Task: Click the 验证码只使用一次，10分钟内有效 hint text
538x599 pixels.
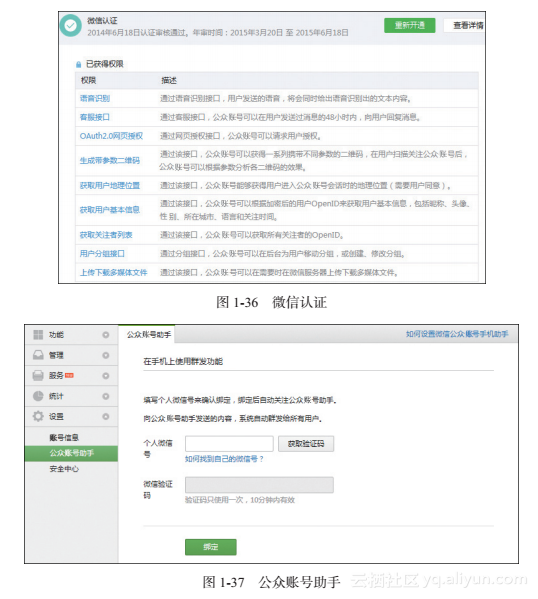Action: click(x=240, y=500)
